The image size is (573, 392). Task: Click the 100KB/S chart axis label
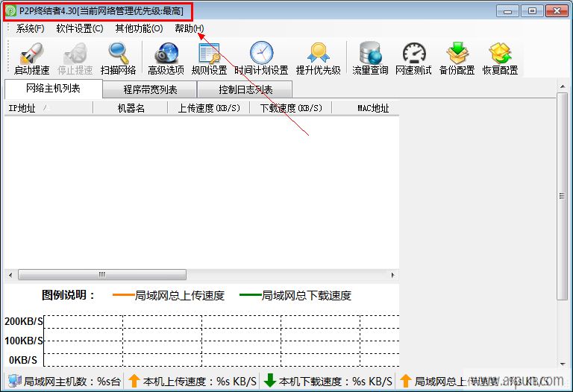tap(23, 341)
